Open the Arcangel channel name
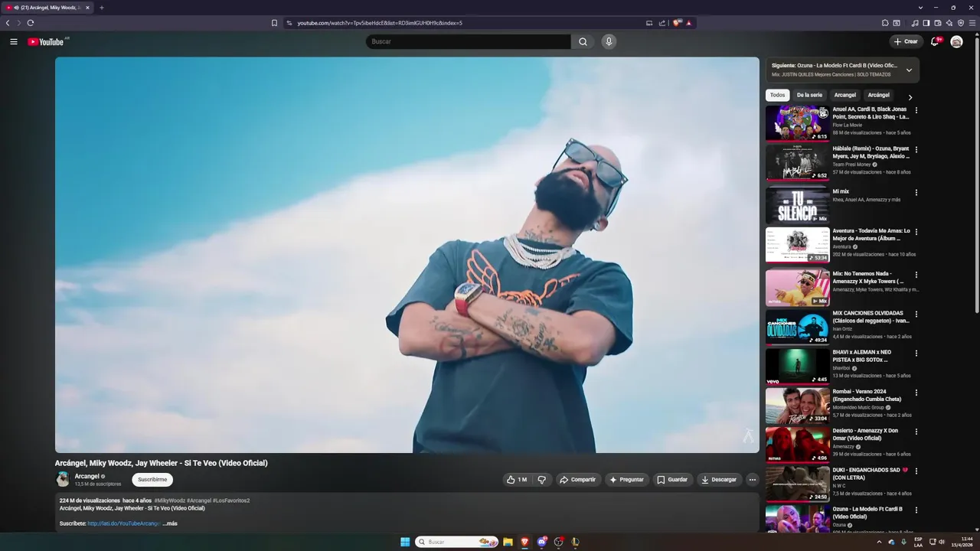The height and width of the screenshot is (551, 980). pos(87,476)
